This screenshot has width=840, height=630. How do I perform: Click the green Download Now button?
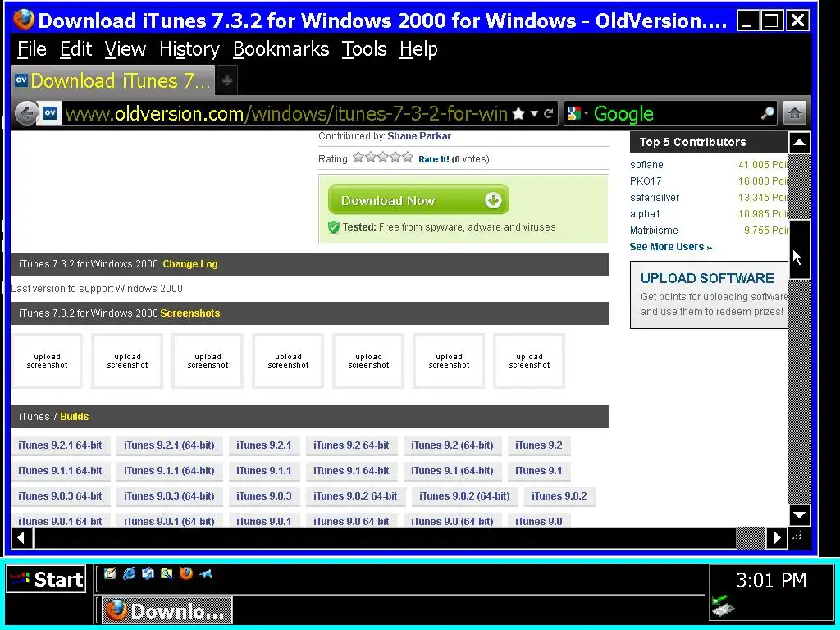[x=418, y=200]
